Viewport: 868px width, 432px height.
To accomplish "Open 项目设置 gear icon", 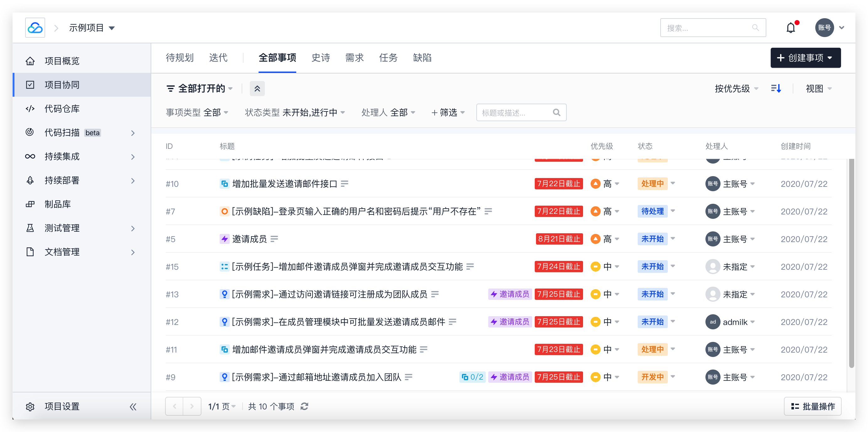I will (30, 407).
